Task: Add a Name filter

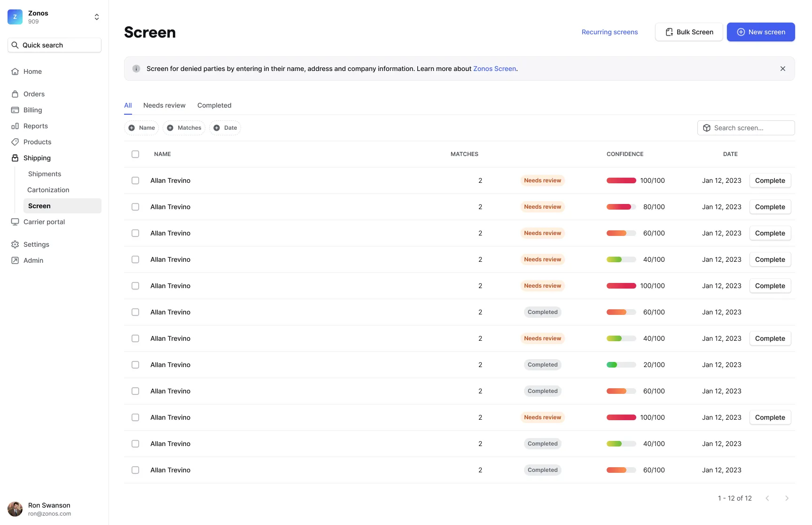Action: [x=141, y=128]
